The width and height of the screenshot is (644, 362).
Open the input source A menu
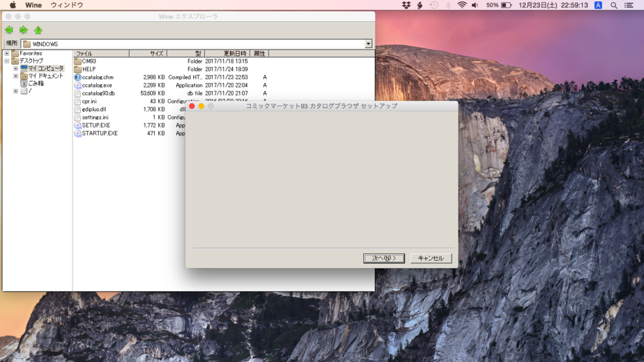pos(598,5)
